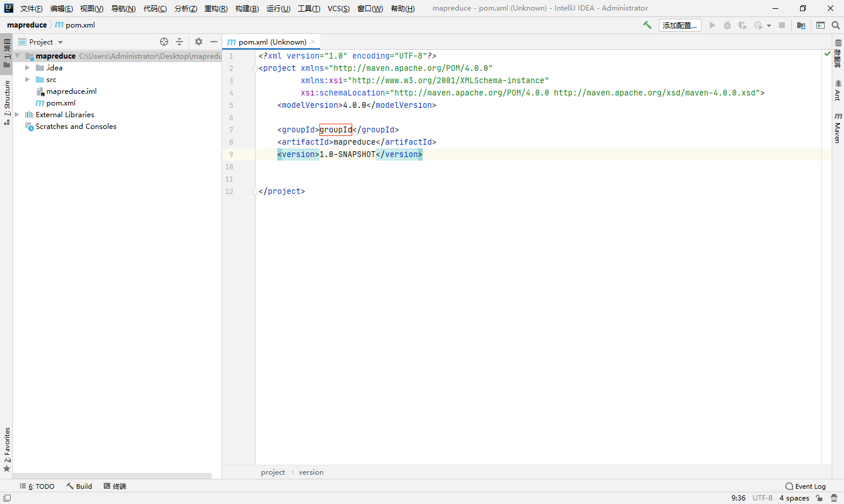Open Project panel settings gear
844x504 pixels.
pos(199,42)
